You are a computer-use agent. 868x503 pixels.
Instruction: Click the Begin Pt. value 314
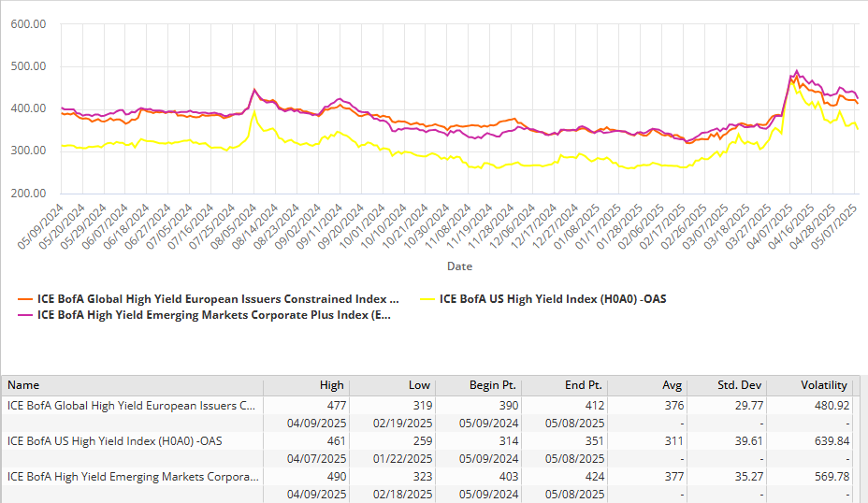coord(509,441)
